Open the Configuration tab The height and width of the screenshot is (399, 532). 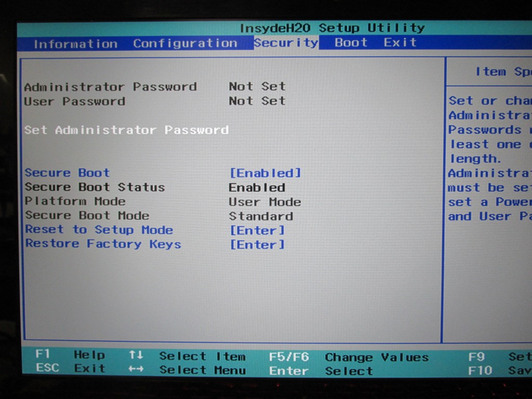click(x=185, y=44)
